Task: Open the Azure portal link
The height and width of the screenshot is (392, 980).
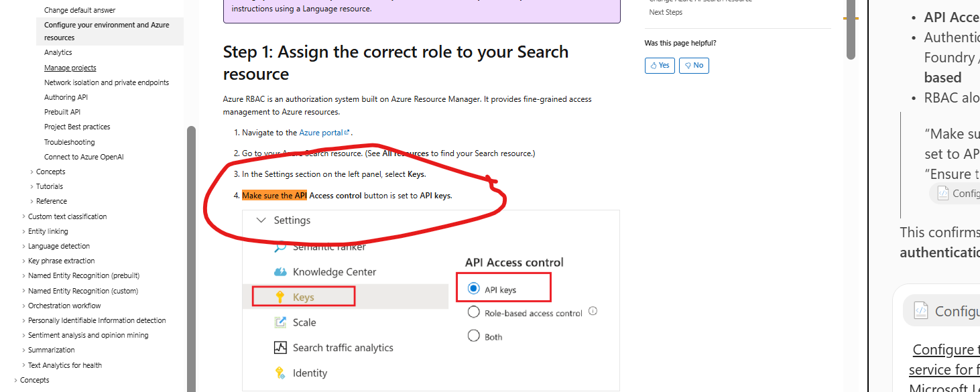Action: click(x=321, y=133)
